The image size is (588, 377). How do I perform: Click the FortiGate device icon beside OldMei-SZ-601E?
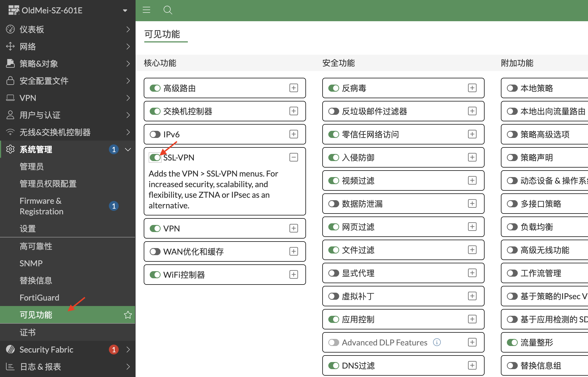(14, 10)
